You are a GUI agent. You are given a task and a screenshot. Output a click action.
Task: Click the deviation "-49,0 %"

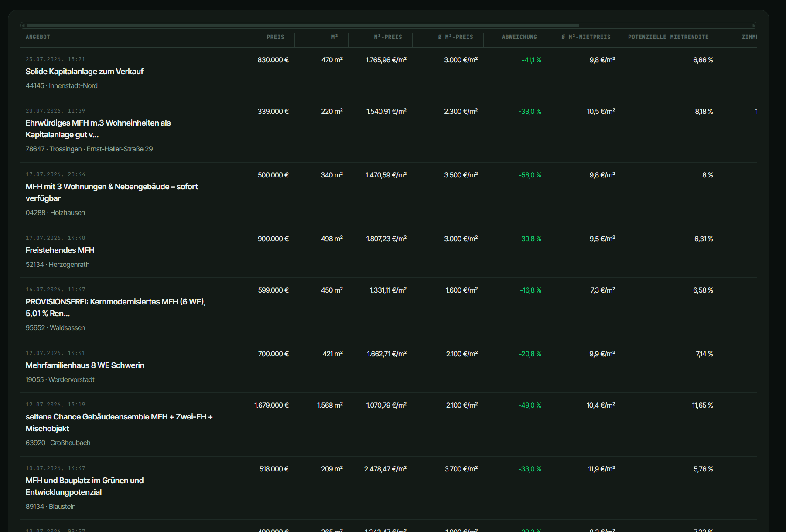(530, 406)
